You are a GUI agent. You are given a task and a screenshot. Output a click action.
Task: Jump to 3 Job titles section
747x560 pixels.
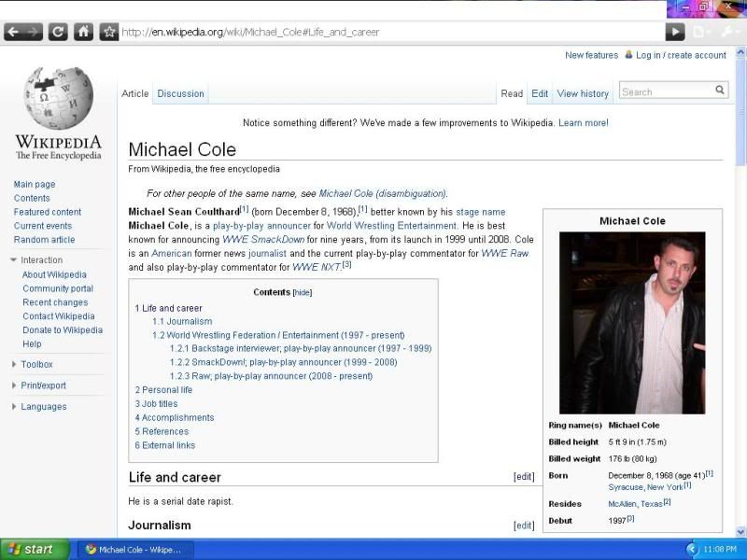(156, 404)
